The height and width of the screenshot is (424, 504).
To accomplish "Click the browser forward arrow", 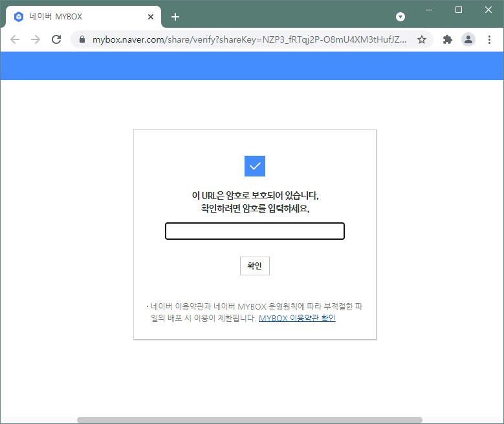I will click(36, 39).
